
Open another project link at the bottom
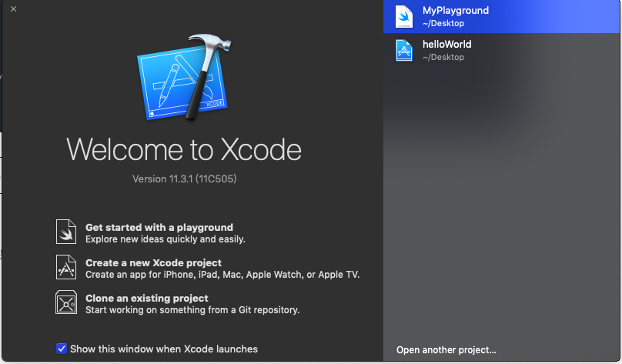(x=446, y=350)
